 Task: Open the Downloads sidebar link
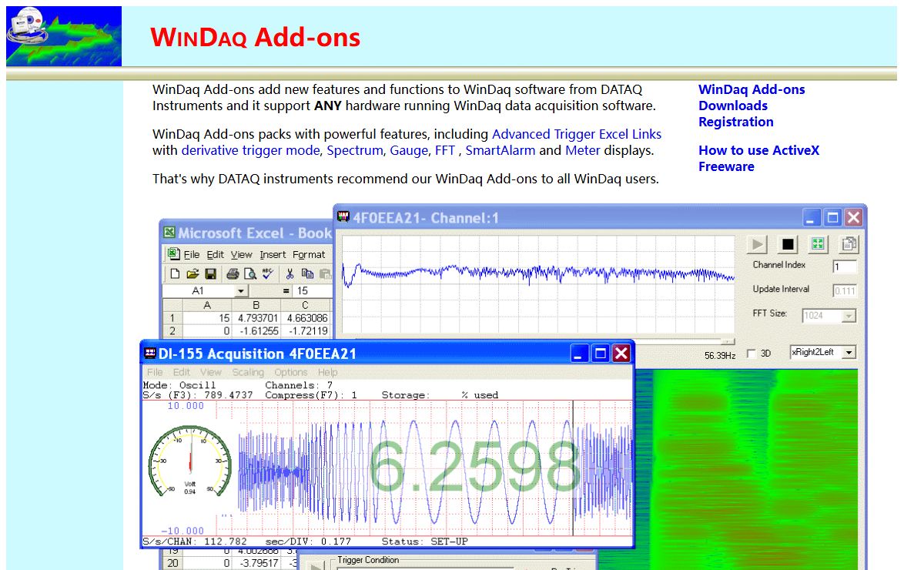point(733,106)
